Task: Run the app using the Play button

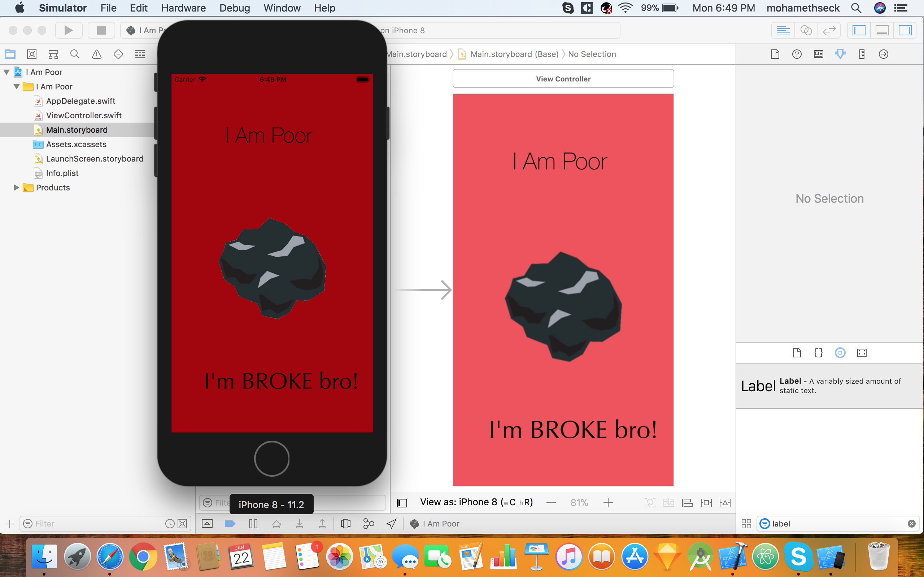Action: pyautogui.click(x=69, y=30)
